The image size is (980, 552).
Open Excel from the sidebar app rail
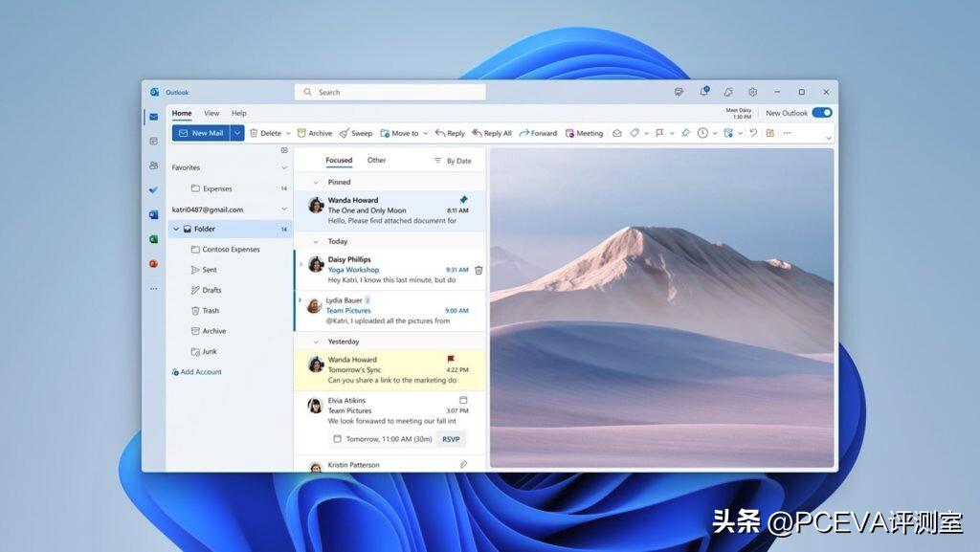tap(155, 238)
